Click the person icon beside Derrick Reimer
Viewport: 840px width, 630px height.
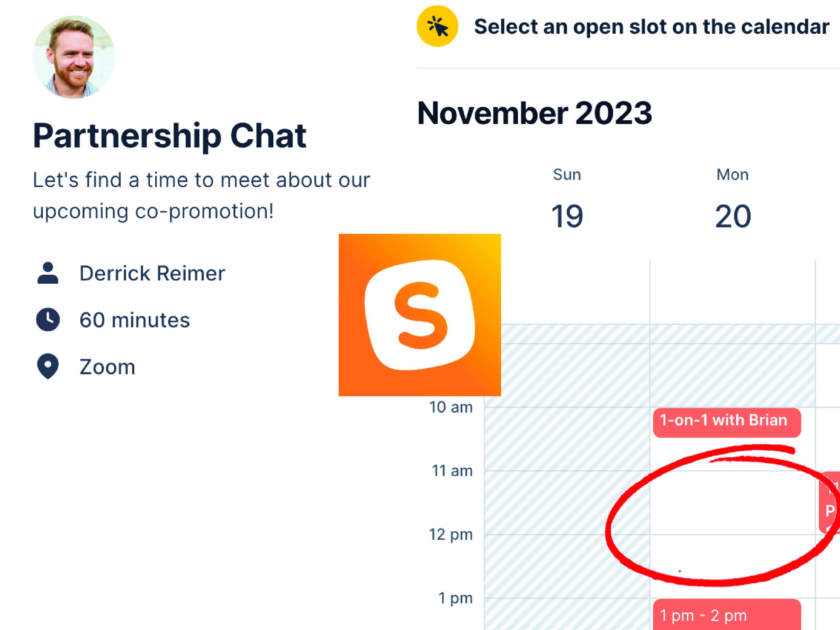click(x=48, y=273)
